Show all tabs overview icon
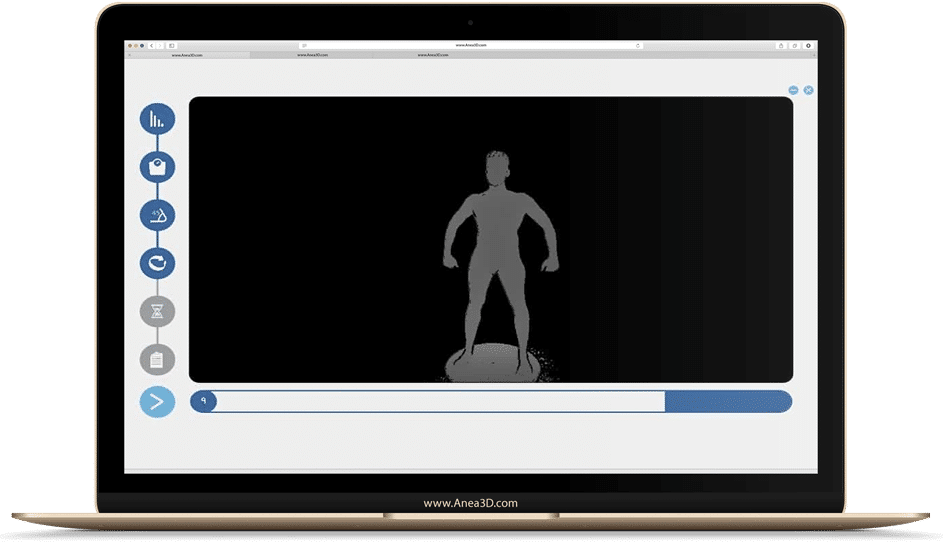The image size is (943, 542). [x=794, y=46]
